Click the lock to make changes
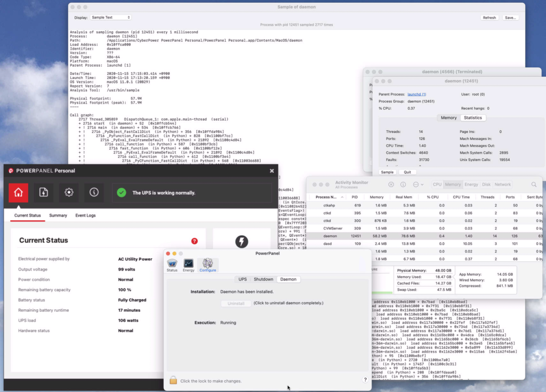Screen dimensions: 546x392 point(173,380)
